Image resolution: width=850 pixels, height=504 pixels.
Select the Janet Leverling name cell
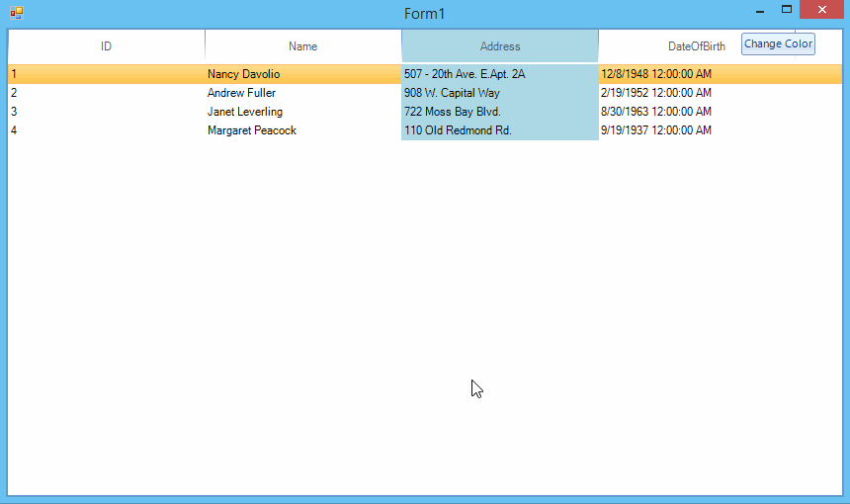[244, 112]
